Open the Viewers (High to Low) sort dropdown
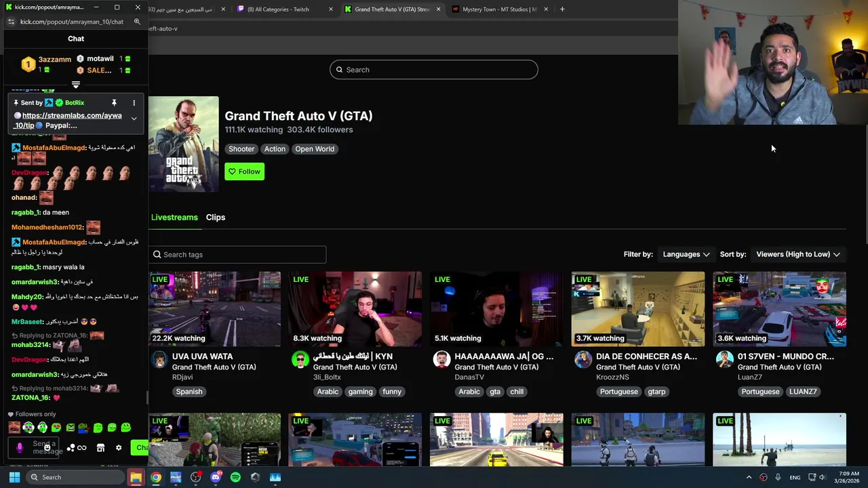The width and height of the screenshot is (868, 488). pyautogui.click(x=798, y=254)
